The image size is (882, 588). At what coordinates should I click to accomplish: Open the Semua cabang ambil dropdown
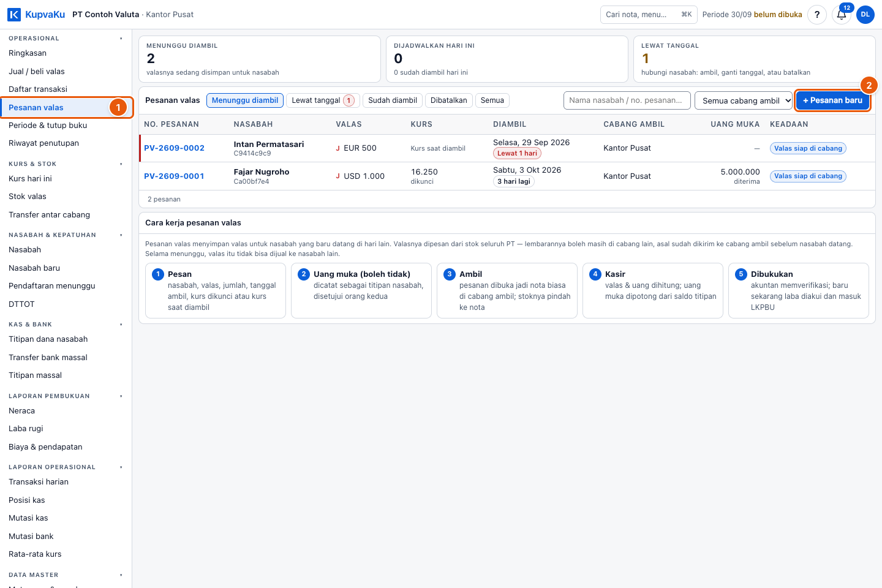[744, 100]
